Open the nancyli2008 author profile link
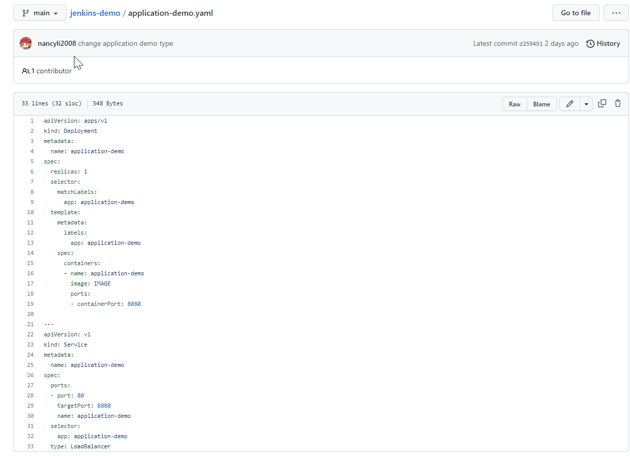The height and width of the screenshot is (456, 630). 57,43
